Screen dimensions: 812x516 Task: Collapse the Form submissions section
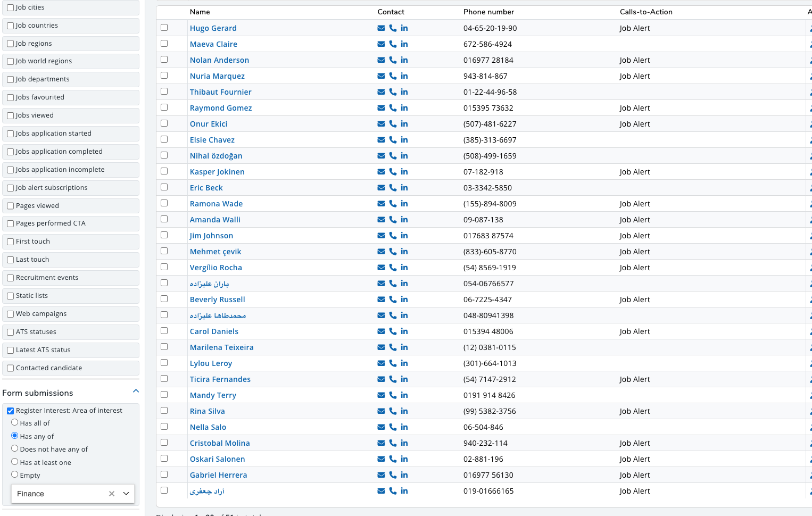point(136,392)
